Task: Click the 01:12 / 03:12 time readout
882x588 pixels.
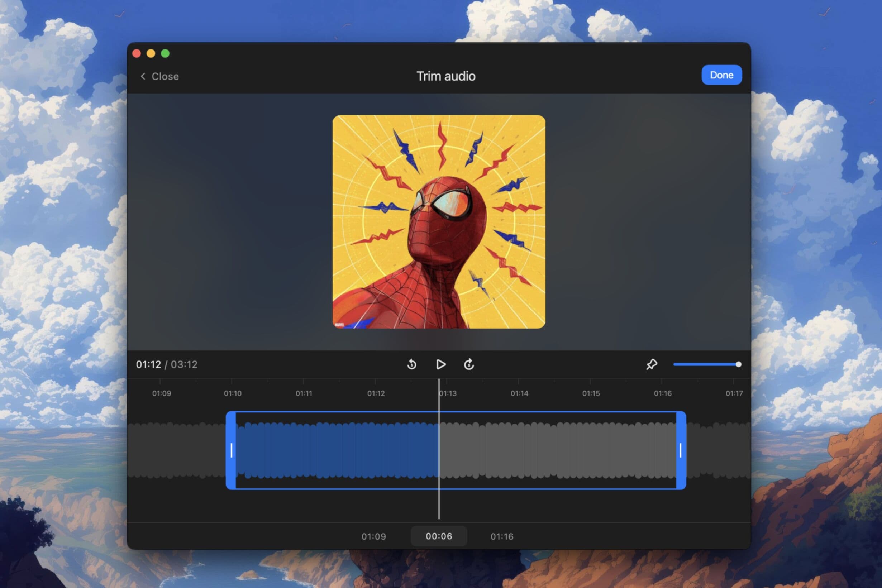Action: click(167, 364)
